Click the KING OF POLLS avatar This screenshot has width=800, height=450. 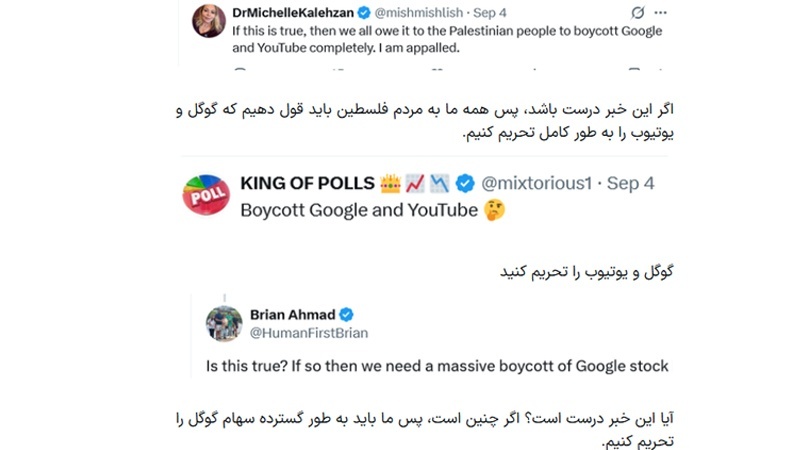205,194
